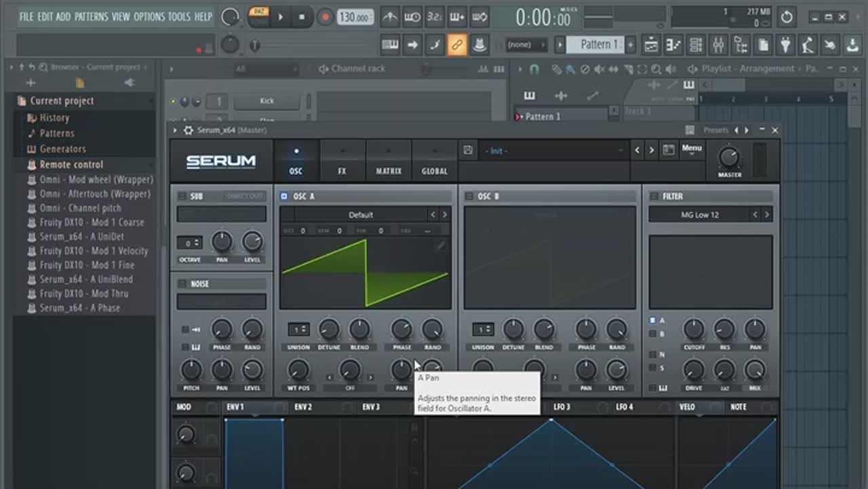
Task: Click the record button in the transport
Action: point(325,17)
